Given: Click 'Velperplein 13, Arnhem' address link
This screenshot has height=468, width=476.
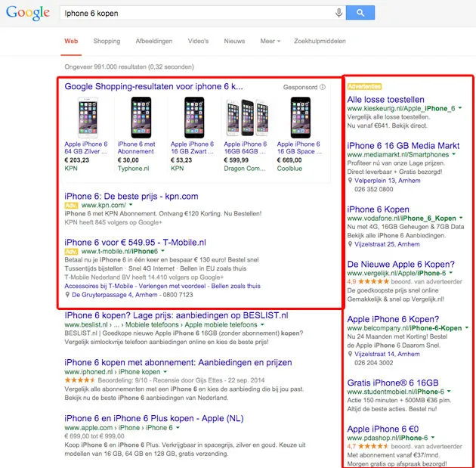Looking at the screenshot, I should click(x=388, y=181).
